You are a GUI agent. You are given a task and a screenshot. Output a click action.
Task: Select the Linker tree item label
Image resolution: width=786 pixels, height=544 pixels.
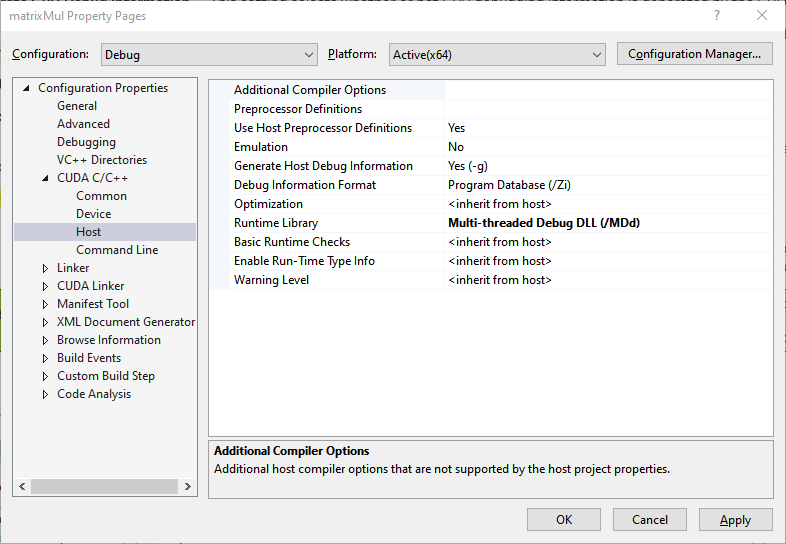(73, 268)
